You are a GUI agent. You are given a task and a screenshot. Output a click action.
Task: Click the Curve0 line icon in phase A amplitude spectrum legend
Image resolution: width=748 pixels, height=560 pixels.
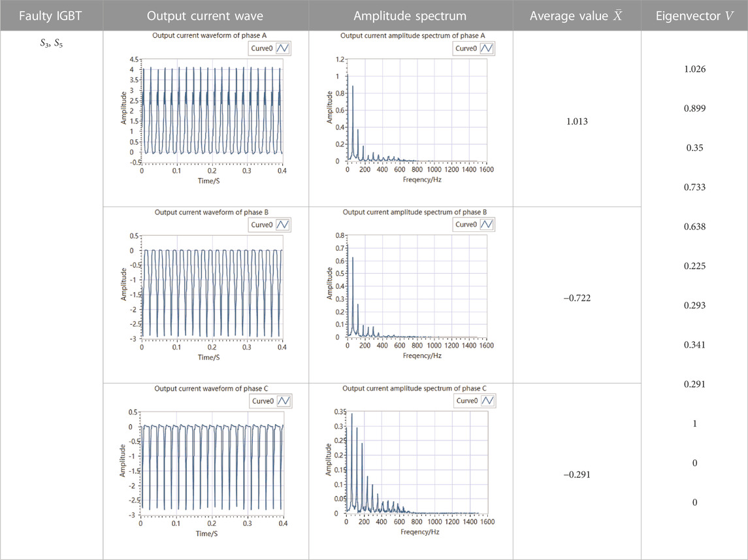(x=487, y=48)
